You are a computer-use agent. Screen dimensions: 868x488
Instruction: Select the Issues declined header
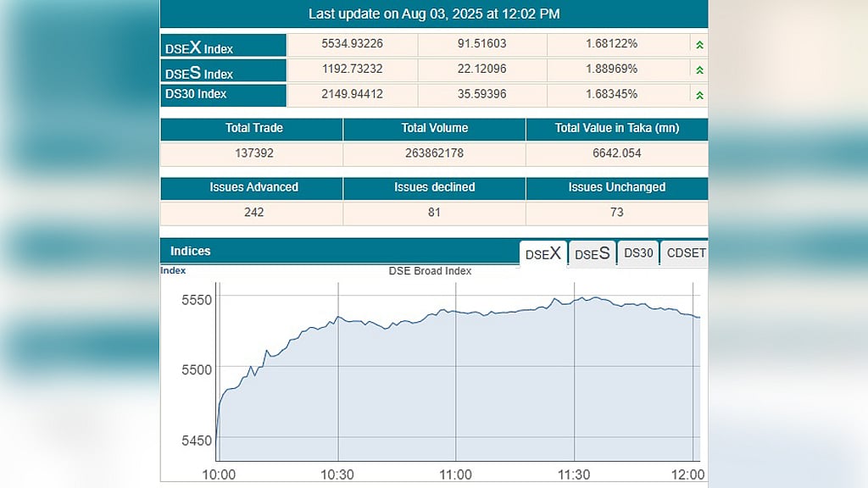[435, 188]
